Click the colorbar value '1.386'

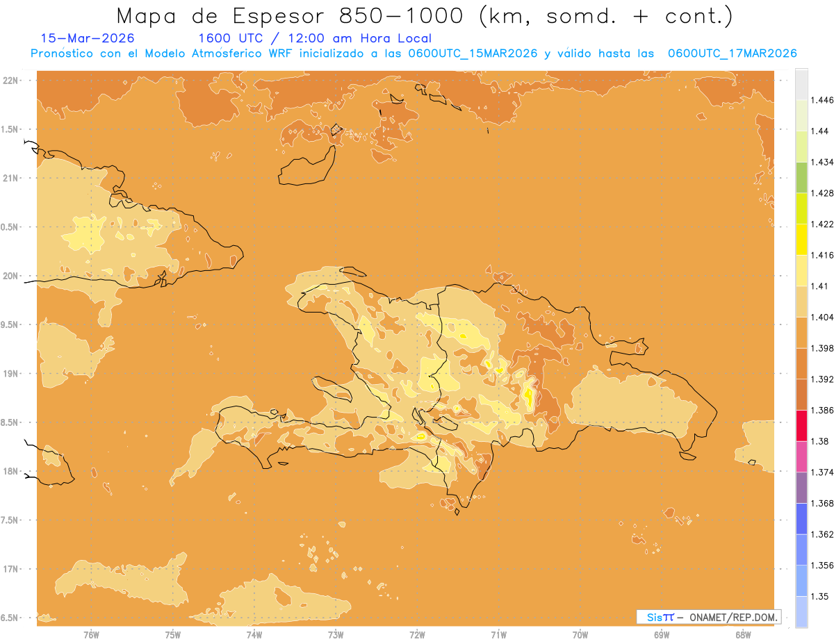[x=822, y=411]
